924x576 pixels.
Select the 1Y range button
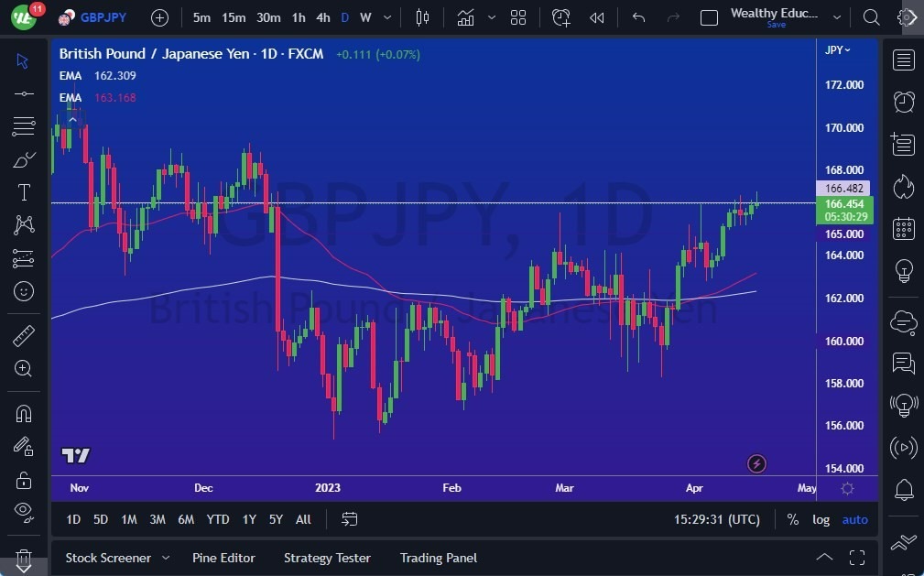coord(248,519)
